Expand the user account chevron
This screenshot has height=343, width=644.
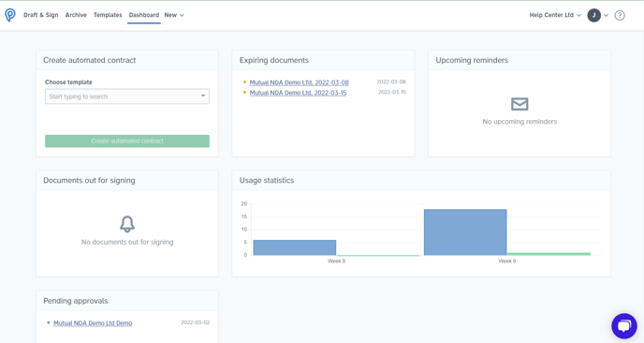pyautogui.click(x=606, y=15)
